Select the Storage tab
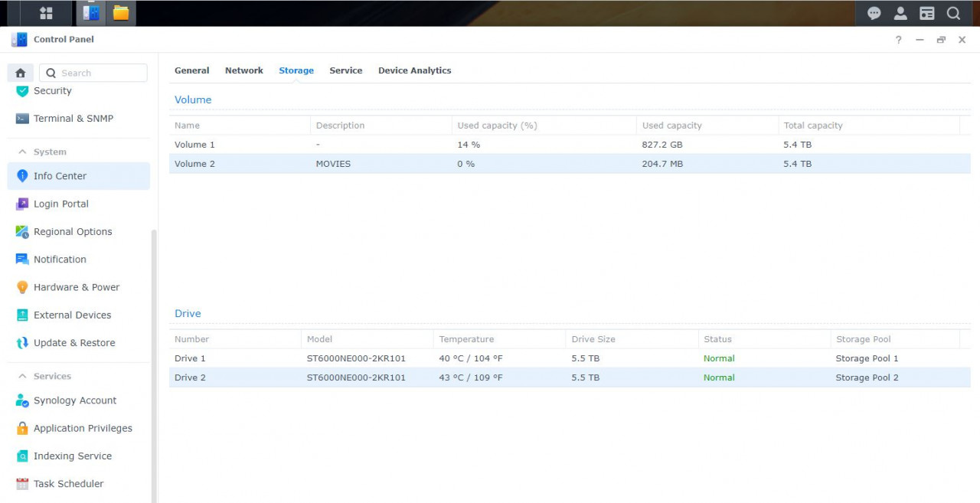This screenshot has width=980, height=503. [296, 70]
